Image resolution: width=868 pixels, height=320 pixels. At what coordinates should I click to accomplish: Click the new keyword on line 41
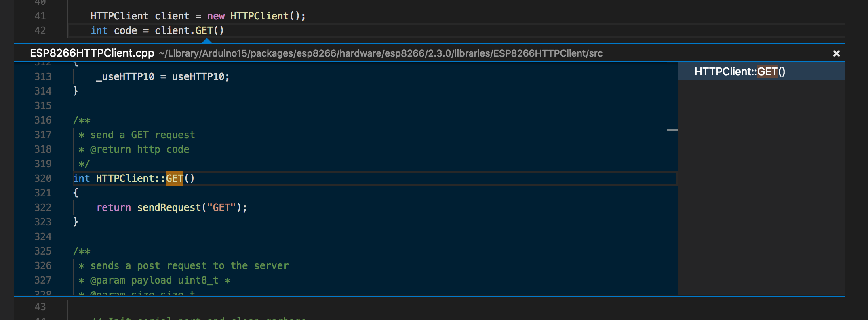tap(216, 16)
